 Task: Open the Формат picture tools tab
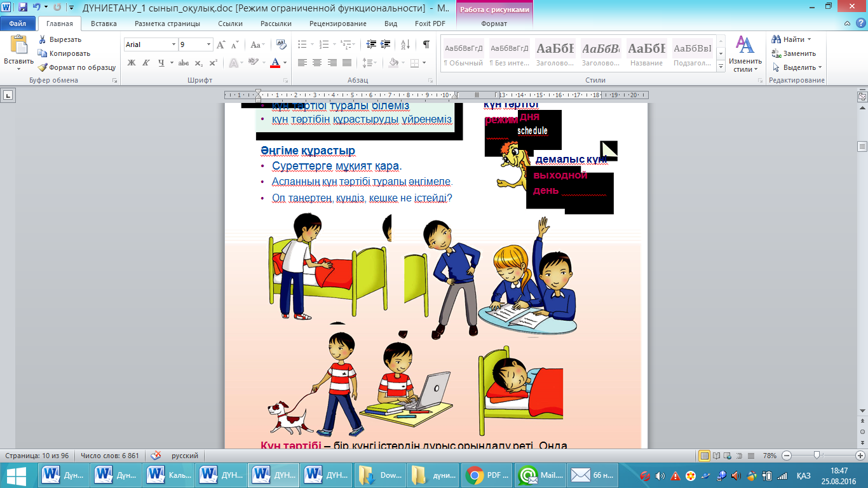click(x=494, y=24)
